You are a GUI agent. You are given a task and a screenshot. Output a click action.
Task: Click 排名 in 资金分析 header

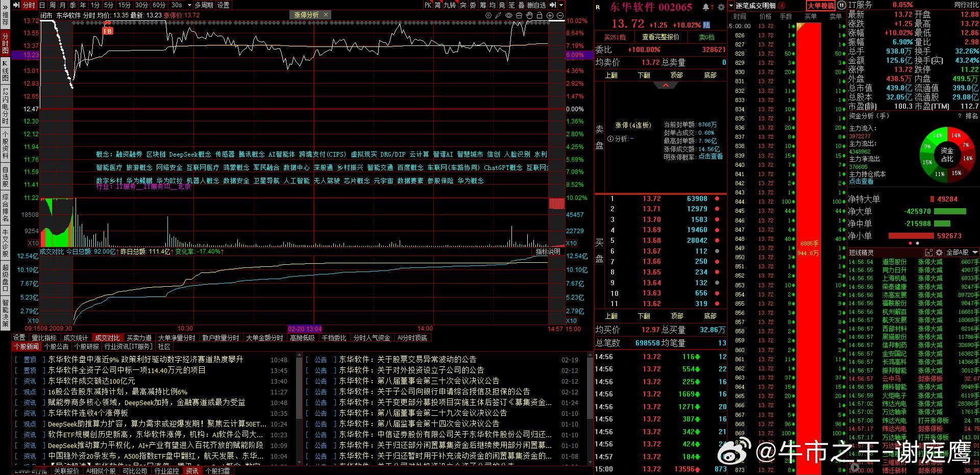[x=972, y=116]
